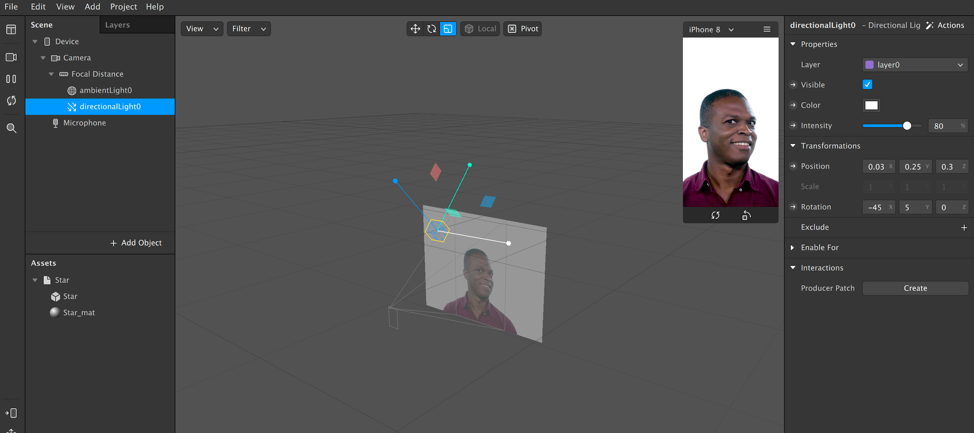The width and height of the screenshot is (974, 433).
Task: Click the Camera icon in Scene tree
Action: 55,58
